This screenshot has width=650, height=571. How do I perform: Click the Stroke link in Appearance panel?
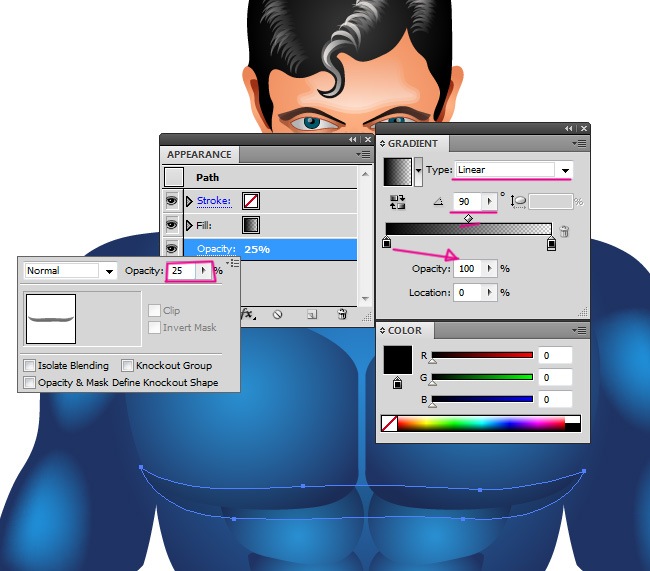click(x=213, y=201)
